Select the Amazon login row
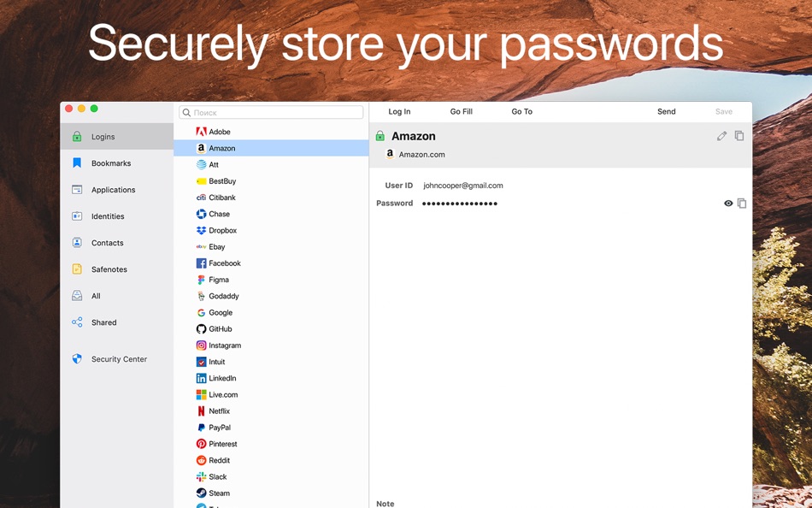The height and width of the screenshot is (508, 812). point(271,148)
